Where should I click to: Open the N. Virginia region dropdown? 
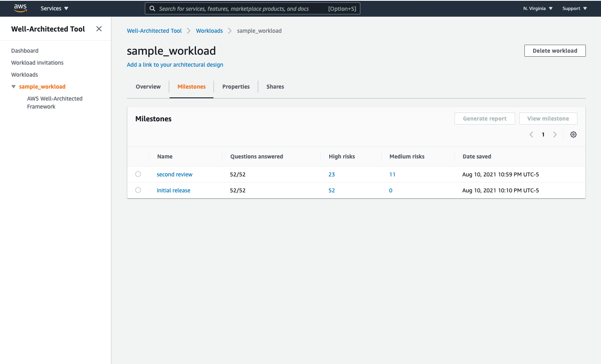(538, 8)
